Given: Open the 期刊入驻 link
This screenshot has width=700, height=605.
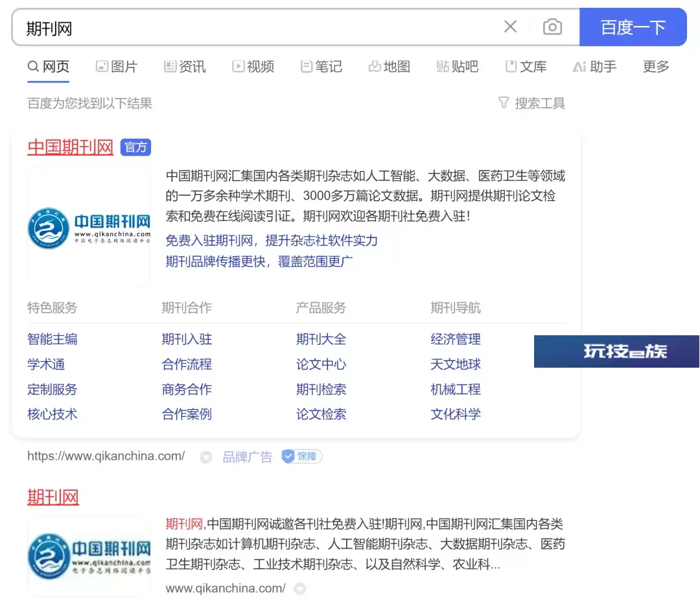Looking at the screenshot, I should [x=187, y=339].
